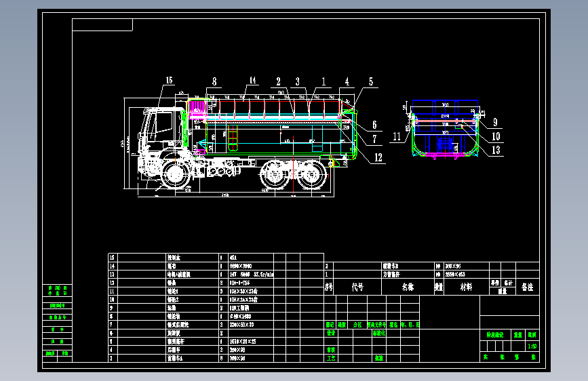Viewport: 588px width, 381px height.
Task: Click row number 11 in the parts list
Action: tap(112, 292)
